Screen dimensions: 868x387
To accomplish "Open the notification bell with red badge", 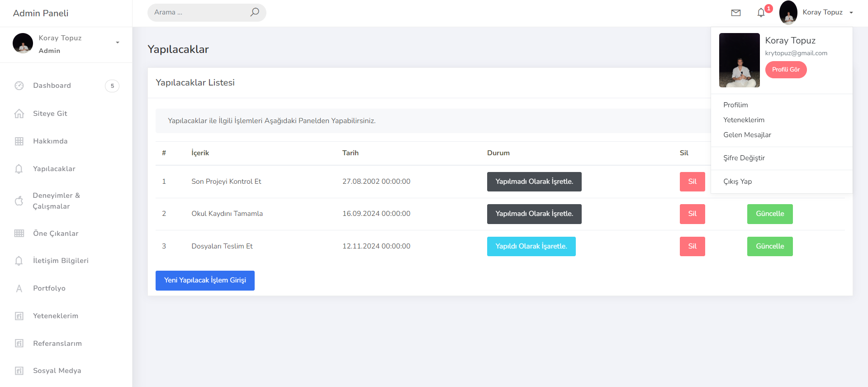I will (761, 13).
